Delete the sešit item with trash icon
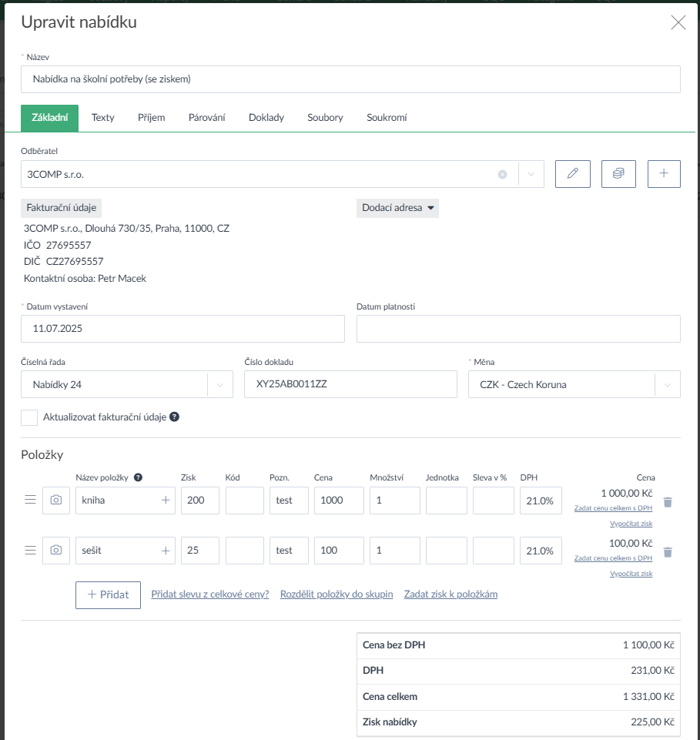The image size is (700, 740). click(668, 552)
